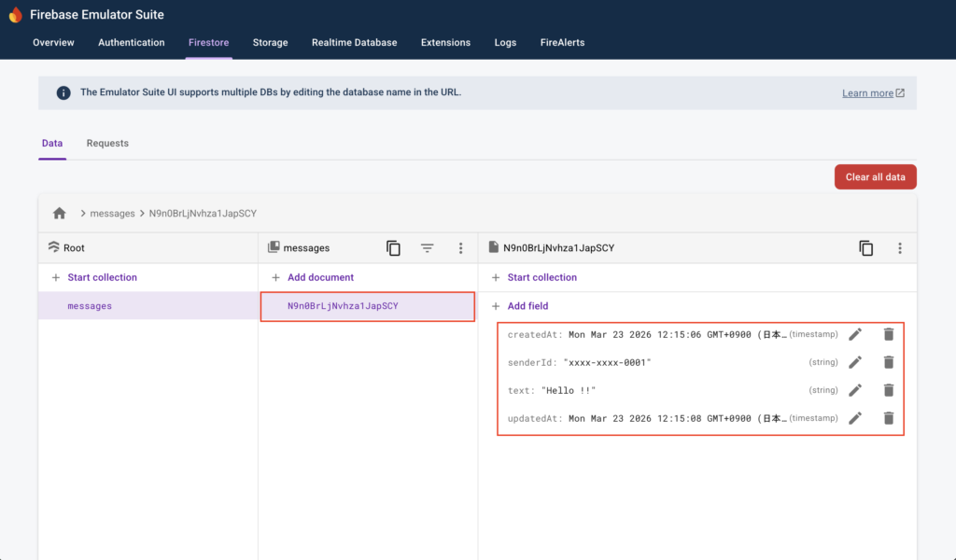Open the filter icon for messages collection
The width and height of the screenshot is (956, 560).
point(427,248)
